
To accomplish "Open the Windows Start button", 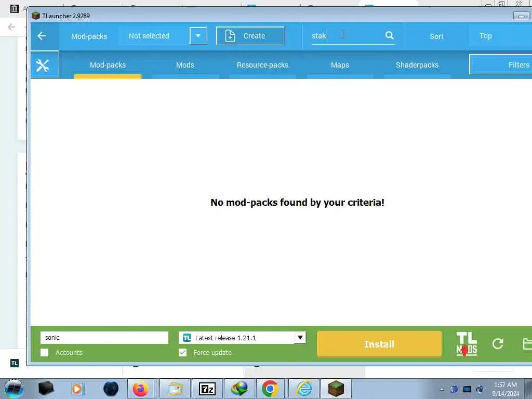I will [x=14, y=389].
